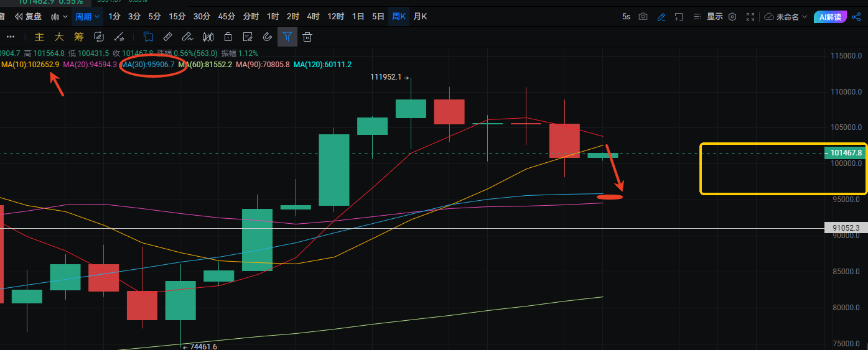Image resolution: width=868 pixels, height=350 pixels.
Task: Open the 复盘 replay mode
Action: (x=29, y=17)
